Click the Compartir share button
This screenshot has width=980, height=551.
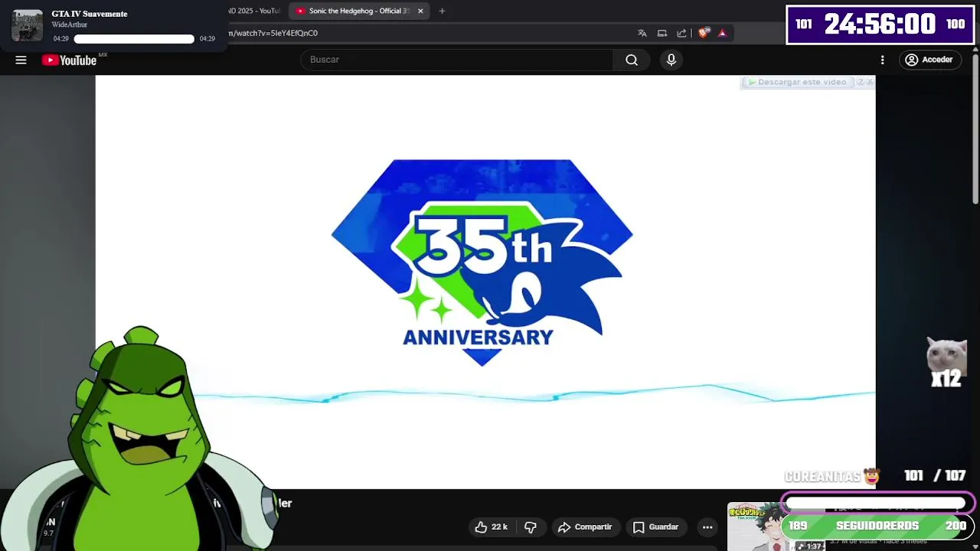pyautogui.click(x=585, y=527)
